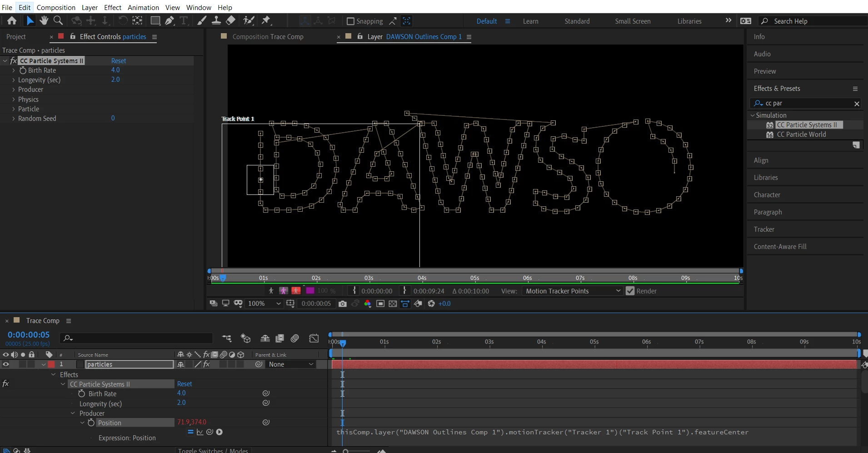Image resolution: width=868 pixels, height=453 pixels.
Task: Open the composition flowchart icon in timeline
Action: (x=227, y=338)
